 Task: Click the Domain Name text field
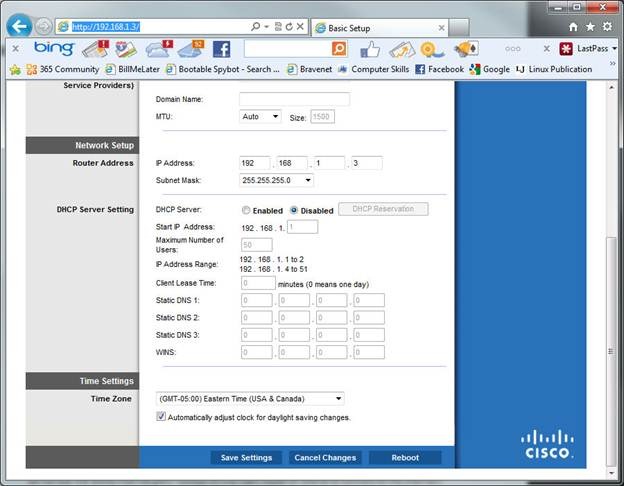(294, 99)
